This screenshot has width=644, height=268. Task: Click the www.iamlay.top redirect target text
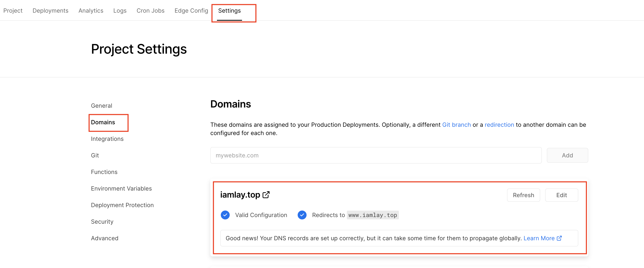[x=373, y=215]
